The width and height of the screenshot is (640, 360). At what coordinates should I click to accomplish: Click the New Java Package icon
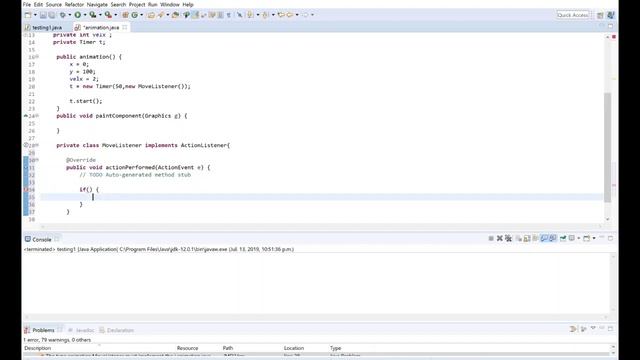125,15
